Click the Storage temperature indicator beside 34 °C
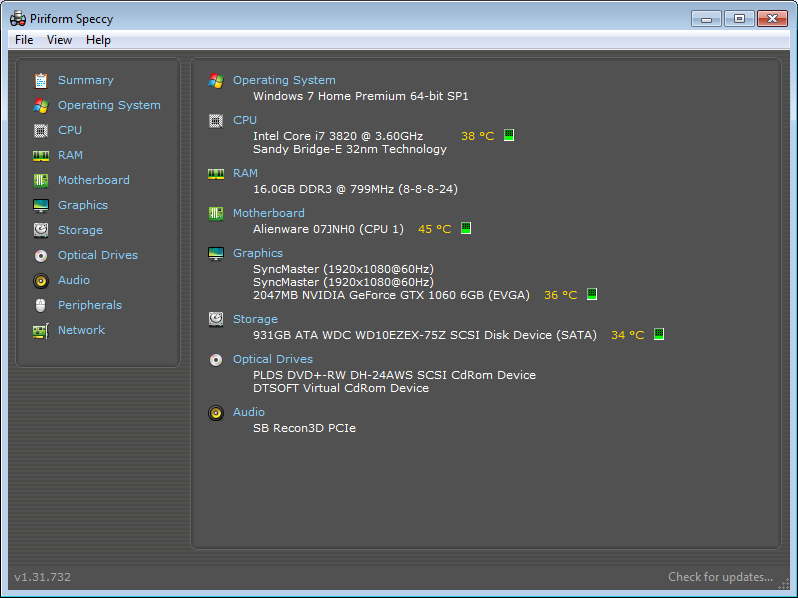 tap(659, 335)
